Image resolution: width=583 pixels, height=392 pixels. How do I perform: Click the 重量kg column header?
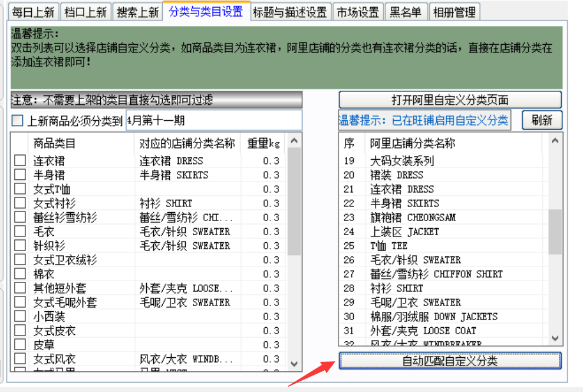pos(263,143)
